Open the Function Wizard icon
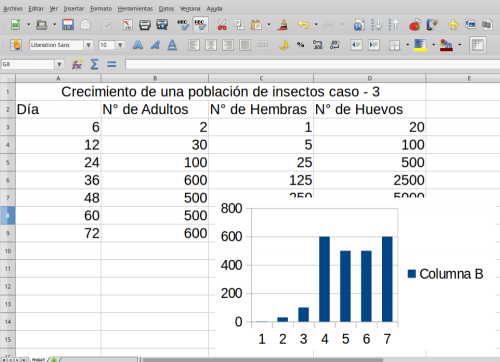The width and height of the screenshot is (500, 362). click(x=77, y=64)
